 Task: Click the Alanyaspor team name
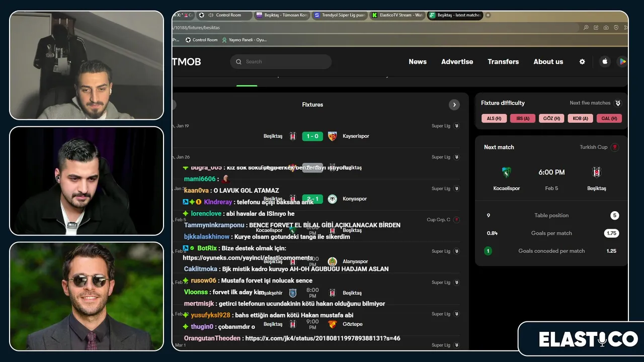coord(355,261)
